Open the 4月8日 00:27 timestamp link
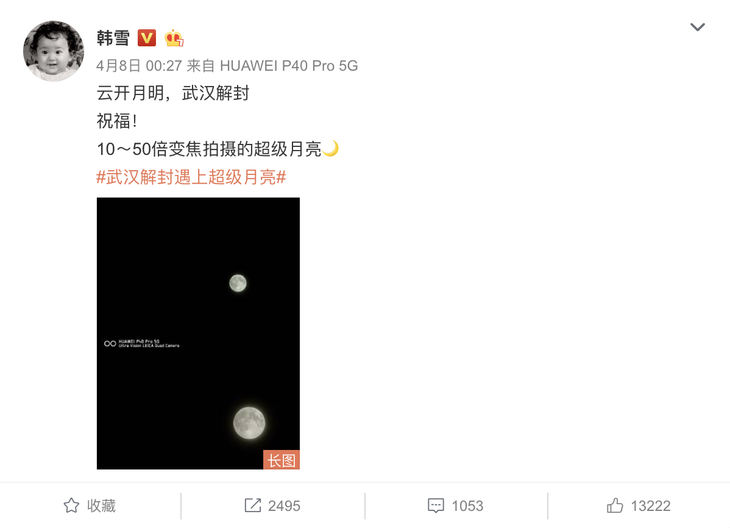Screen dimensions: 730x528 click(139, 66)
